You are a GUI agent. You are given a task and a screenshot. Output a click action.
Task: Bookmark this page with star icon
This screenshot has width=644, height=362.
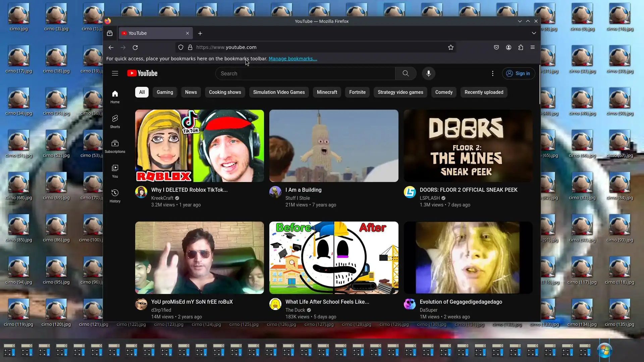451,47
